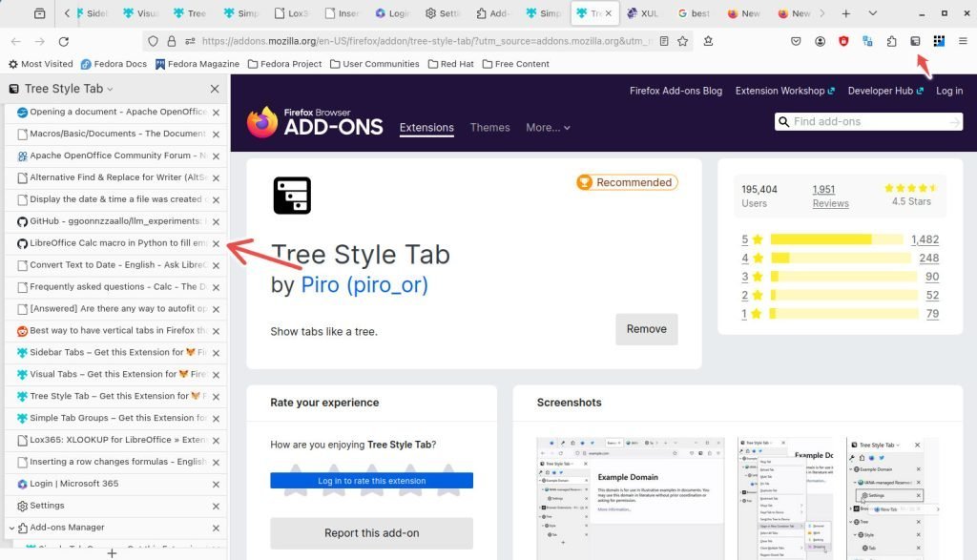
Task: Click the Remove extension button
Action: [646, 329]
